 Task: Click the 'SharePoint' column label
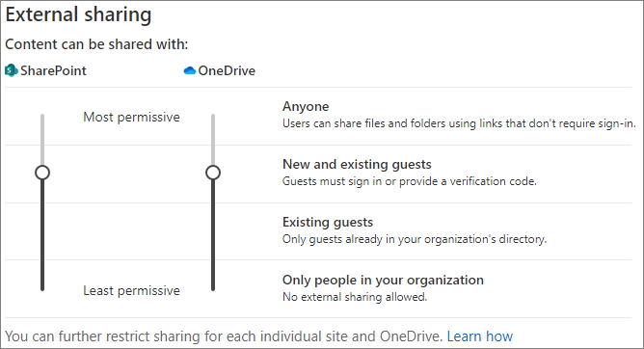(x=53, y=70)
